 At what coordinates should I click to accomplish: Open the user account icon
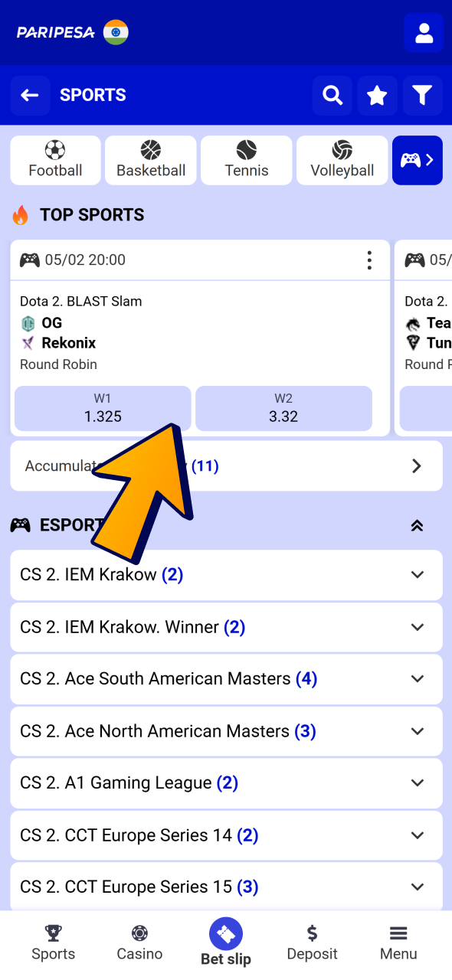(x=424, y=32)
